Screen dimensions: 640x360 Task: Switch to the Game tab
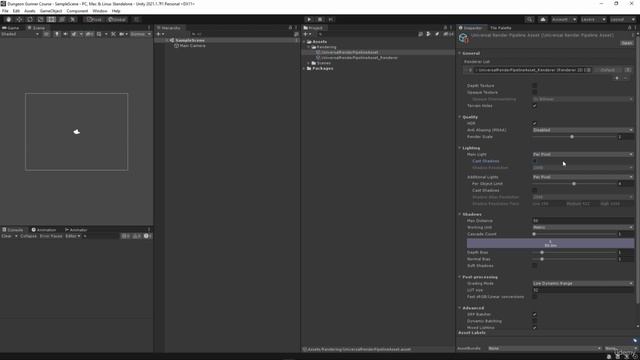click(x=11, y=28)
